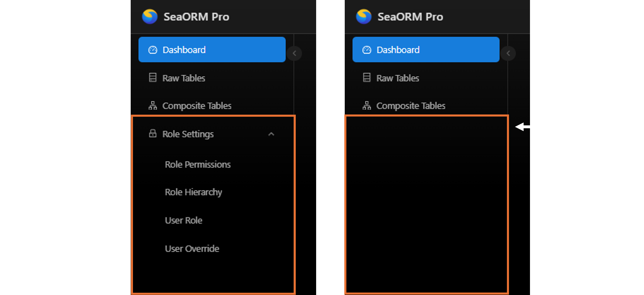
Task: Click Composite Tables hierarchy icon in right panel
Action: coord(367,105)
